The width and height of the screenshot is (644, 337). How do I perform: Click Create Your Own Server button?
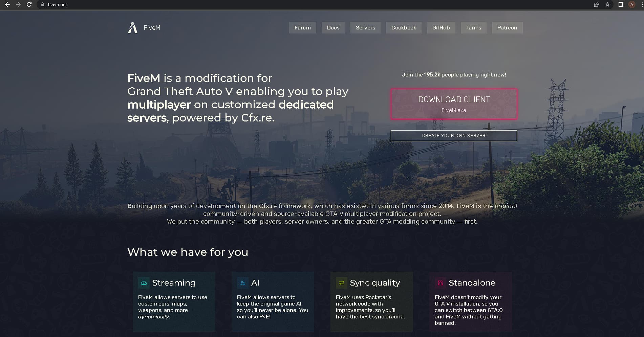click(x=454, y=136)
